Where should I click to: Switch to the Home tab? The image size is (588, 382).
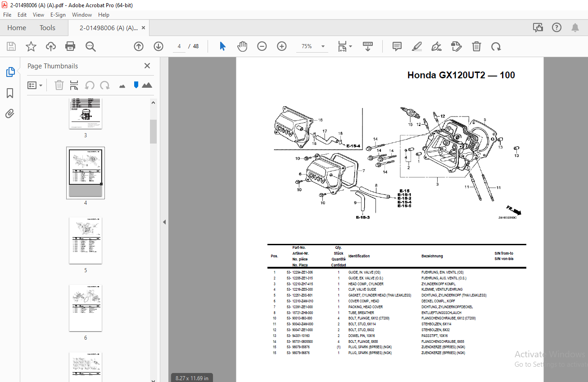pyautogui.click(x=17, y=27)
